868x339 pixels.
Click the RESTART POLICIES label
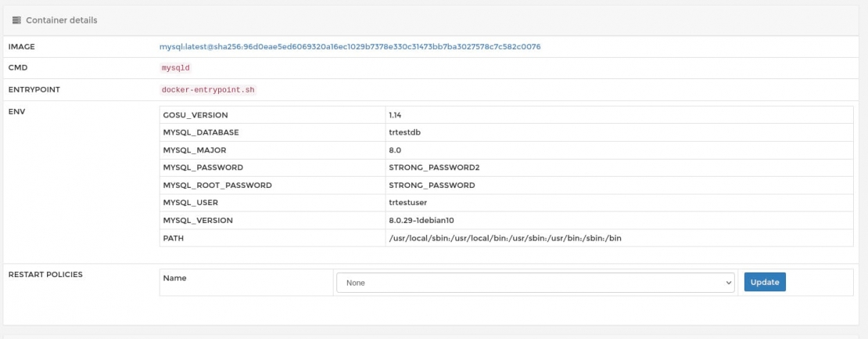coord(45,275)
